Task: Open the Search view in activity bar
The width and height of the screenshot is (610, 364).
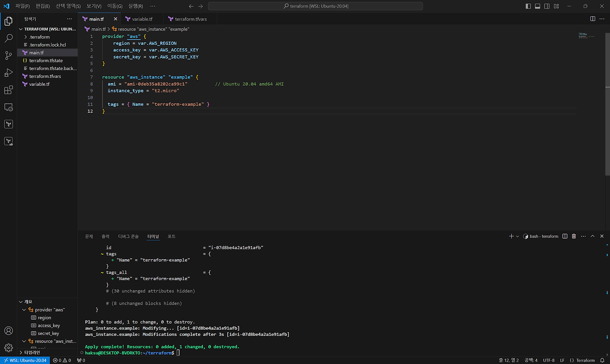Action: 8,39
